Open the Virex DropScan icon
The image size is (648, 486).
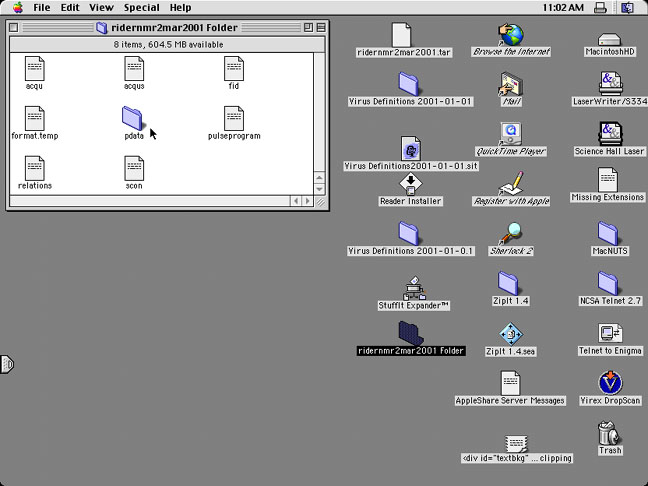point(610,383)
